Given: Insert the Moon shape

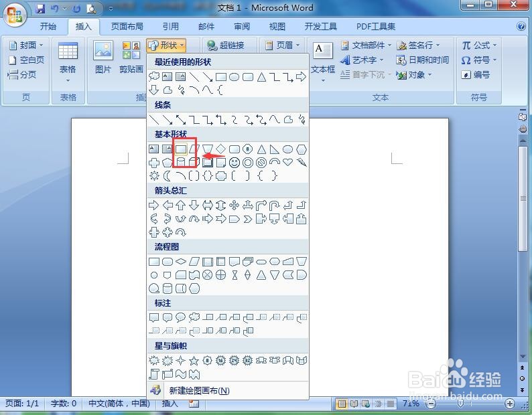Looking at the screenshot, I should point(167,175).
